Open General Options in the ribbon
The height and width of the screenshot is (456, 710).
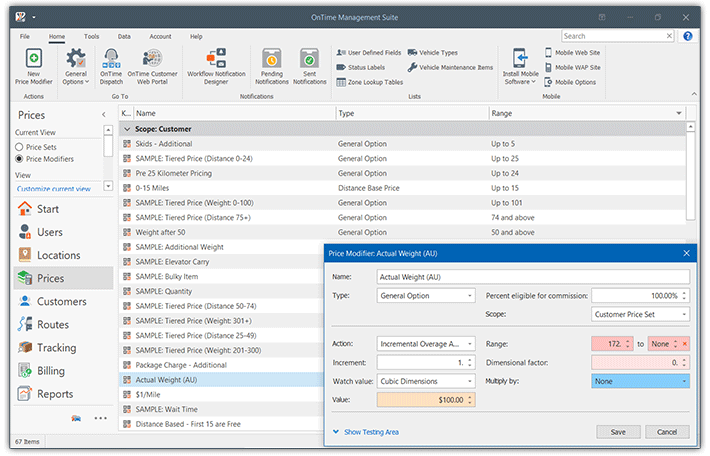pyautogui.click(x=76, y=66)
